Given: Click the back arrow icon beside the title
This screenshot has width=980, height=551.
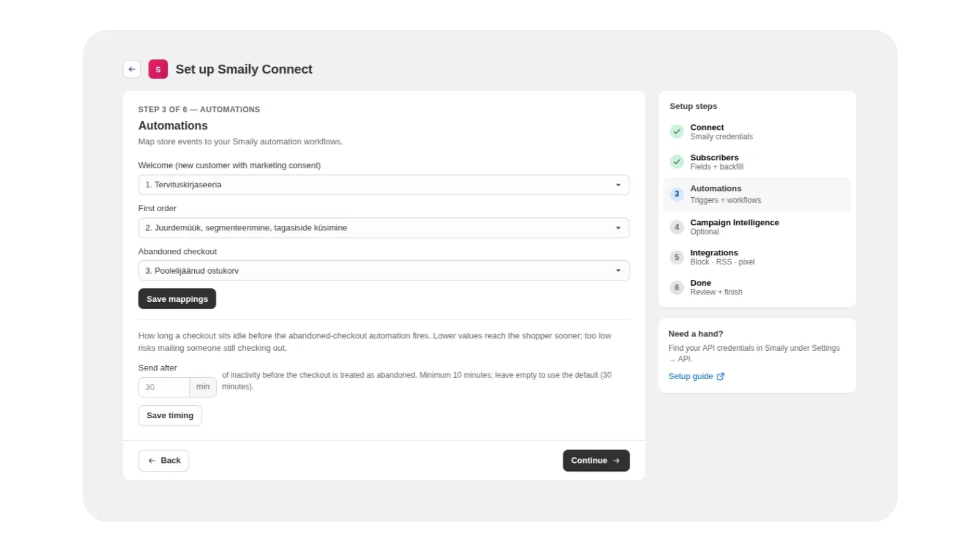Looking at the screenshot, I should pos(132,69).
